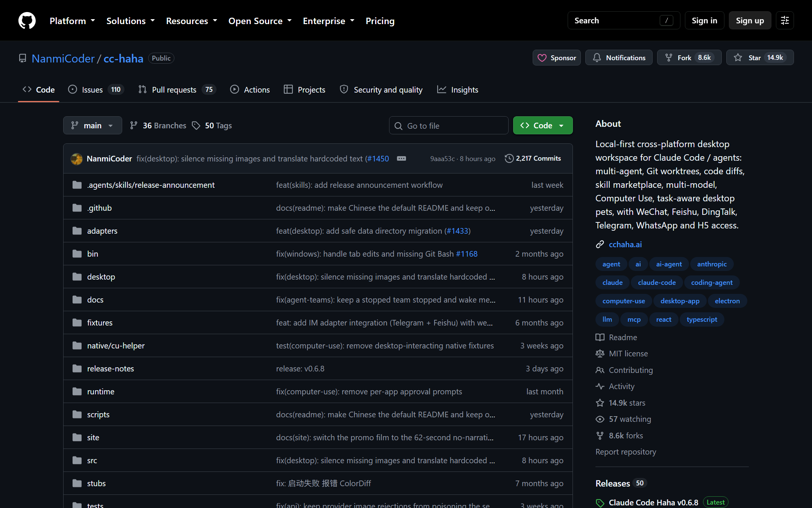
Task: Open the header settings sliders icon
Action: [785, 20]
